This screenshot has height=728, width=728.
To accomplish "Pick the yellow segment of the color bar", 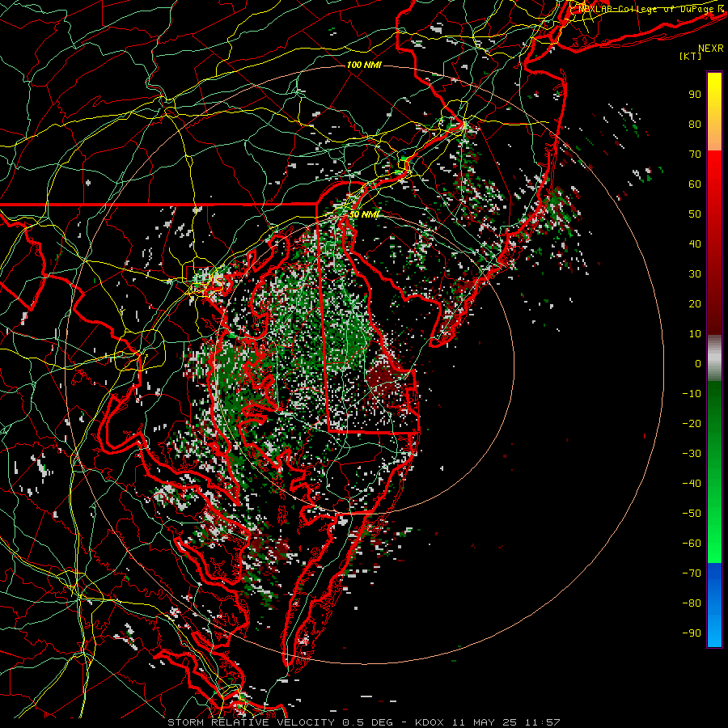I will (x=714, y=112).
